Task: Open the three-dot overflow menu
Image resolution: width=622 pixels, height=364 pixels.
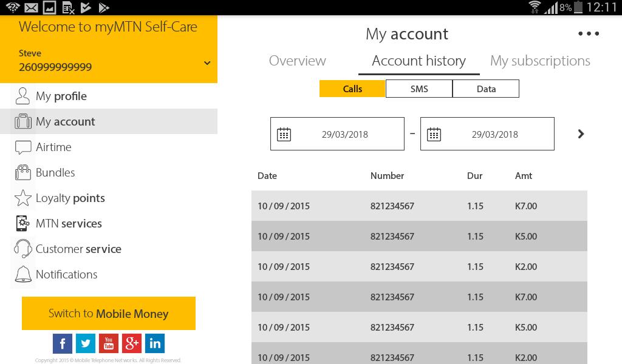Action: click(588, 34)
